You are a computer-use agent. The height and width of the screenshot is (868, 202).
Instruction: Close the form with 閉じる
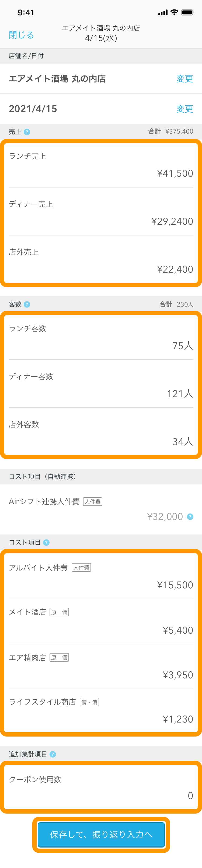22,35
